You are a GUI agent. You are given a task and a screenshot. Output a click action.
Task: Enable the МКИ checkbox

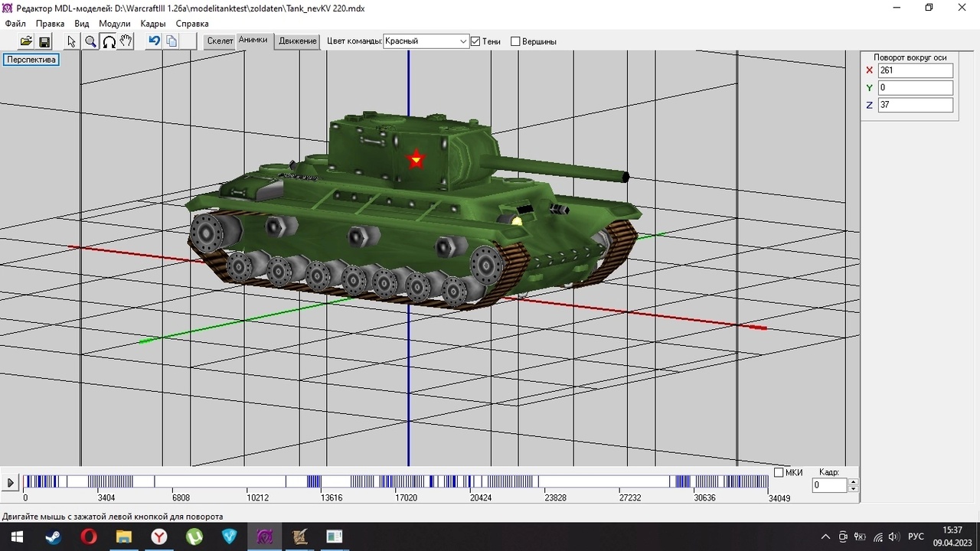779,472
